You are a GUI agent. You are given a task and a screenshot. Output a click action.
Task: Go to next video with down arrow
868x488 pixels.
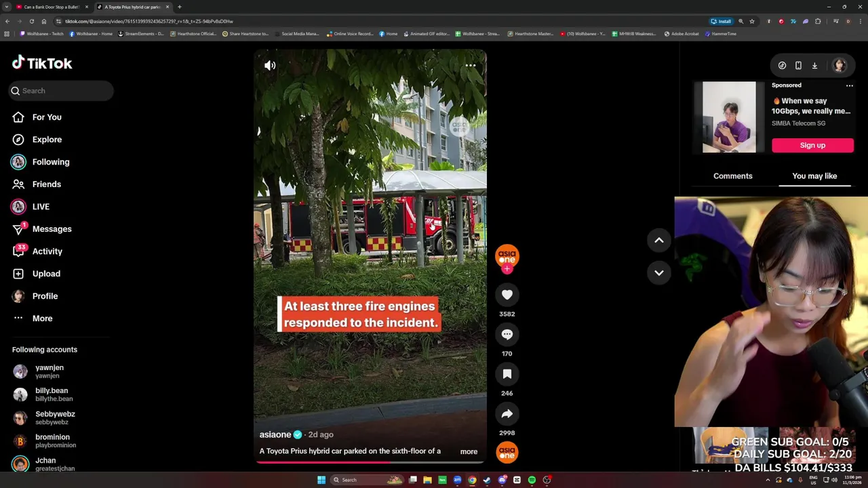tap(658, 272)
